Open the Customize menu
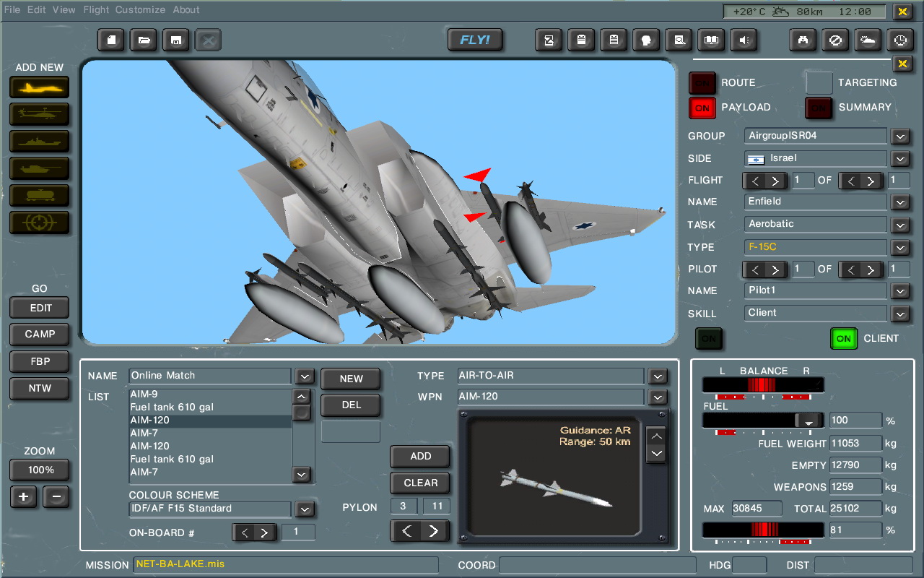 [x=140, y=10]
